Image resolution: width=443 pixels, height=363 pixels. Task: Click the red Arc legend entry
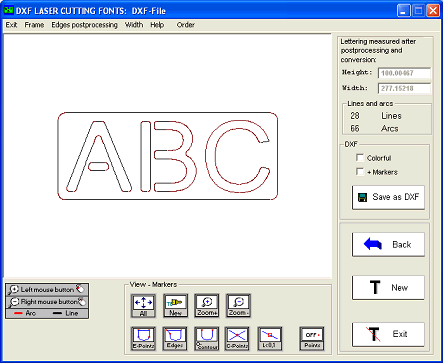click(25, 313)
